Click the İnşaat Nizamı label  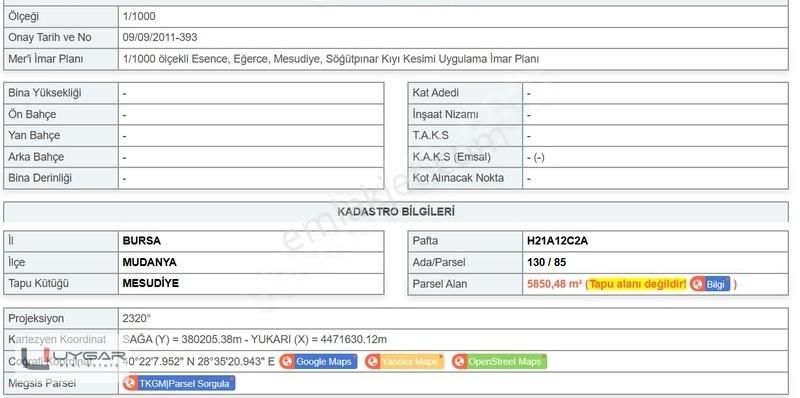[x=445, y=115]
